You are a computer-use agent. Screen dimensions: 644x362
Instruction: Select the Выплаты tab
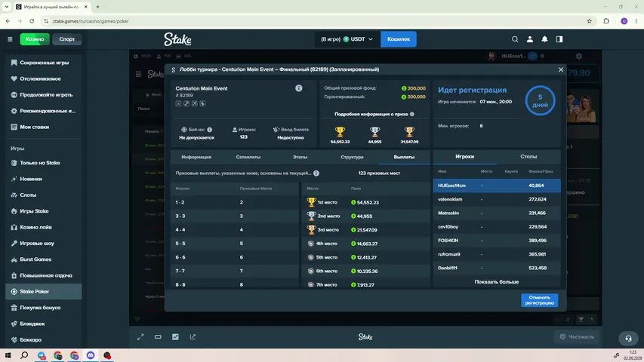tap(404, 157)
